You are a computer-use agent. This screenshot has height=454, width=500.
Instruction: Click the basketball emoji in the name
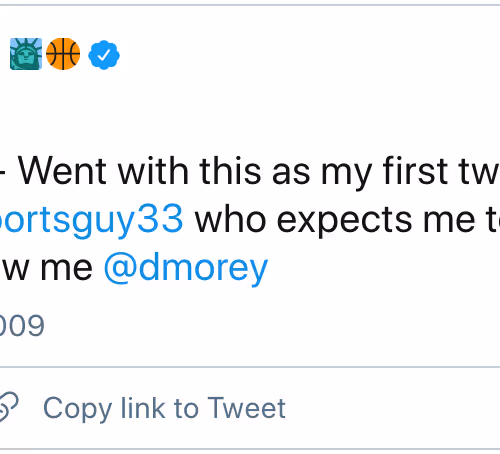pos(63,54)
